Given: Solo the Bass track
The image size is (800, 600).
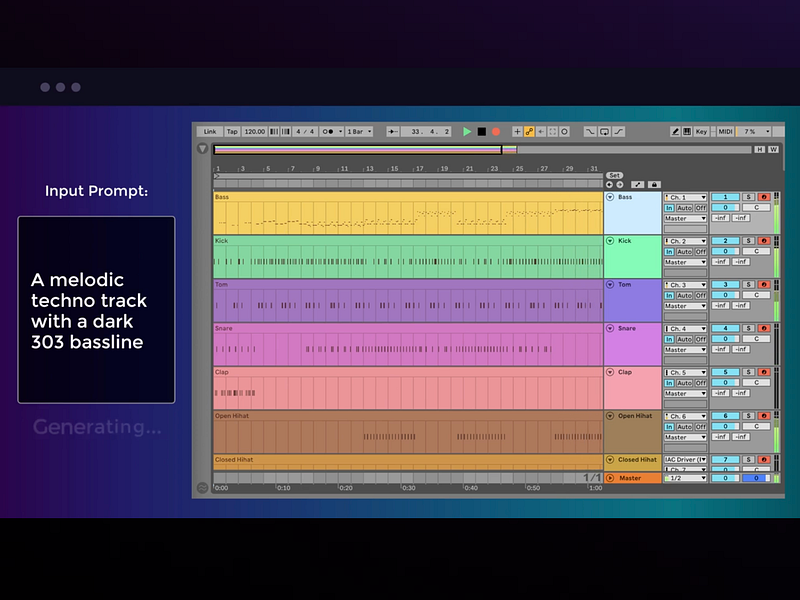Looking at the screenshot, I should pyautogui.click(x=748, y=197).
